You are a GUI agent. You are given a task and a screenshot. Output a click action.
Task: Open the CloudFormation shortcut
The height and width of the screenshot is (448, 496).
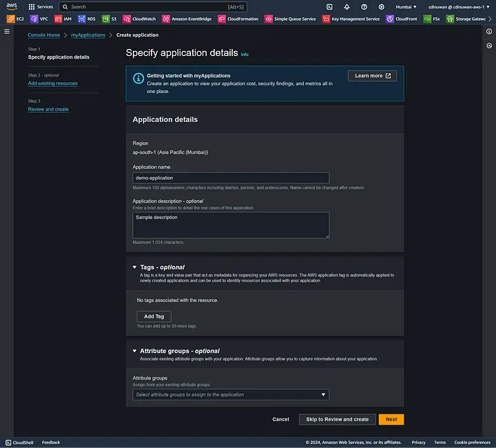click(x=238, y=19)
